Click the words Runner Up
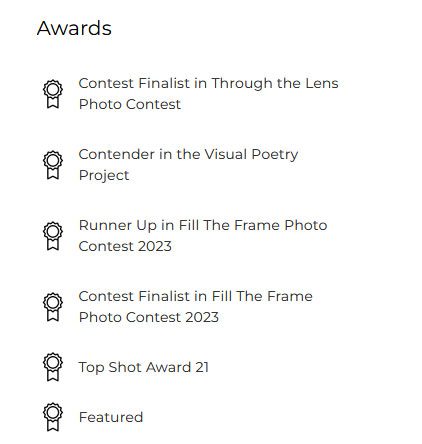 [x=118, y=225]
